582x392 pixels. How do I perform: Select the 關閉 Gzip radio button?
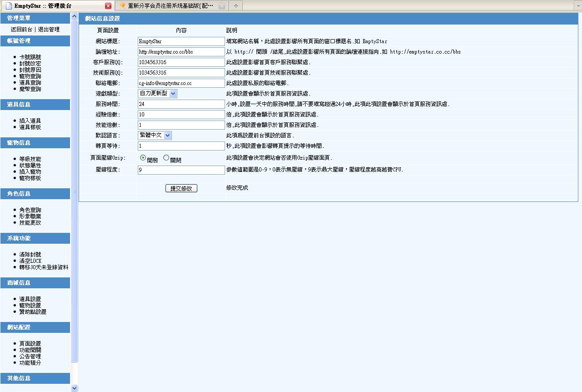(x=166, y=158)
